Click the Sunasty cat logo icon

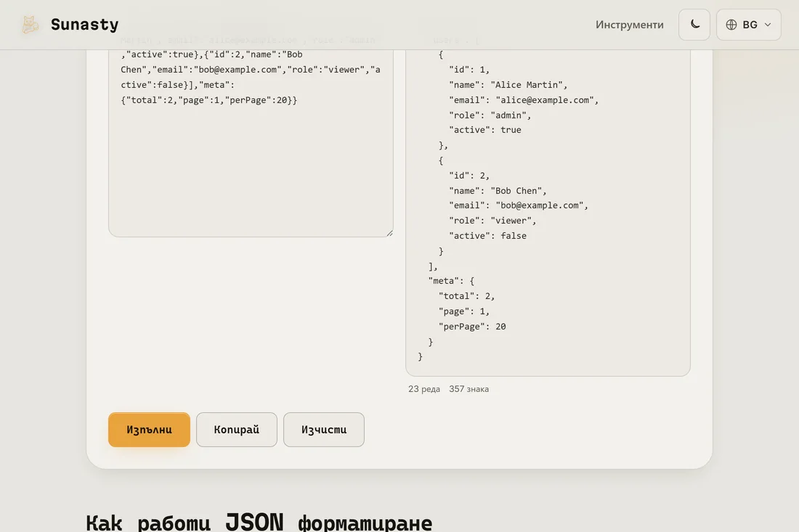30,25
